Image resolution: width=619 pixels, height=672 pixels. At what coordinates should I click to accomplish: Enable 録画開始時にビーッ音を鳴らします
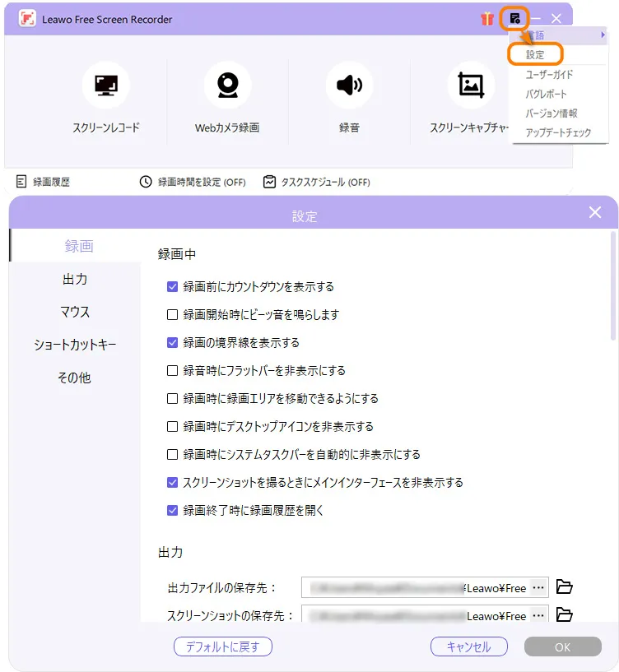[172, 314]
